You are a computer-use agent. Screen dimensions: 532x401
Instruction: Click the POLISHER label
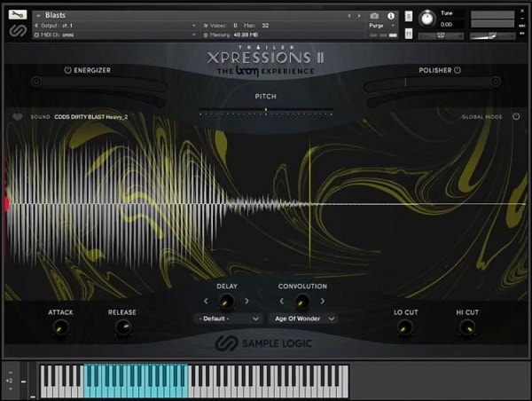(435, 70)
